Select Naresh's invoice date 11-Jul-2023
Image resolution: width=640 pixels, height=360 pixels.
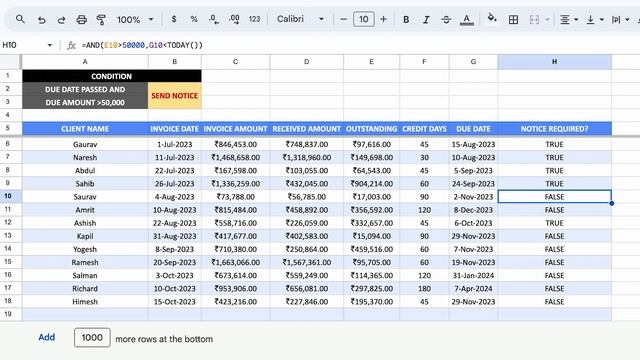pos(174,157)
